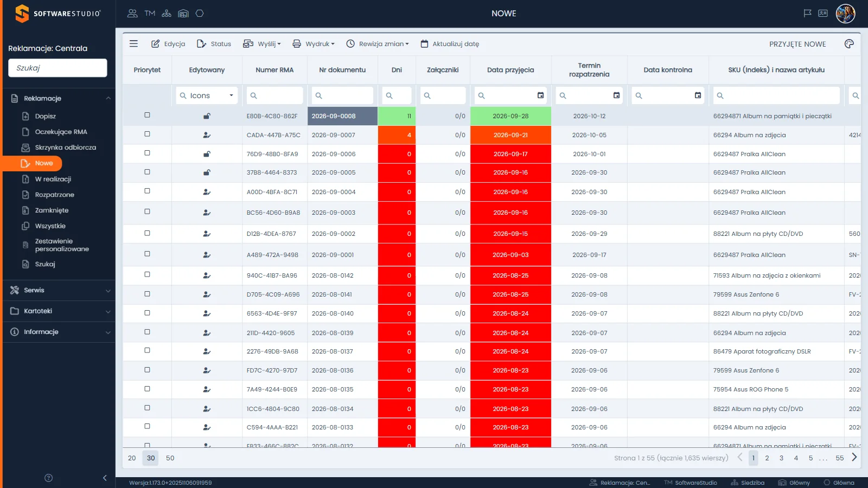Open the color palette theme icon
Viewport: 868px width, 488px height.
click(x=849, y=44)
